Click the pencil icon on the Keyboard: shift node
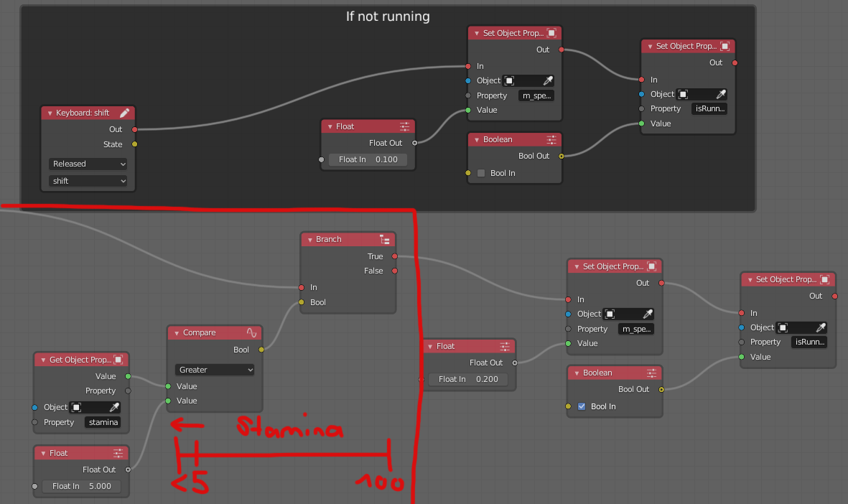The image size is (848, 504). [x=125, y=113]
